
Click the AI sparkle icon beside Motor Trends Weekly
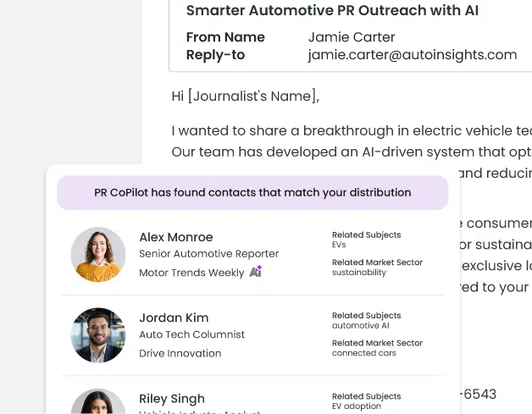coord(256,271)
